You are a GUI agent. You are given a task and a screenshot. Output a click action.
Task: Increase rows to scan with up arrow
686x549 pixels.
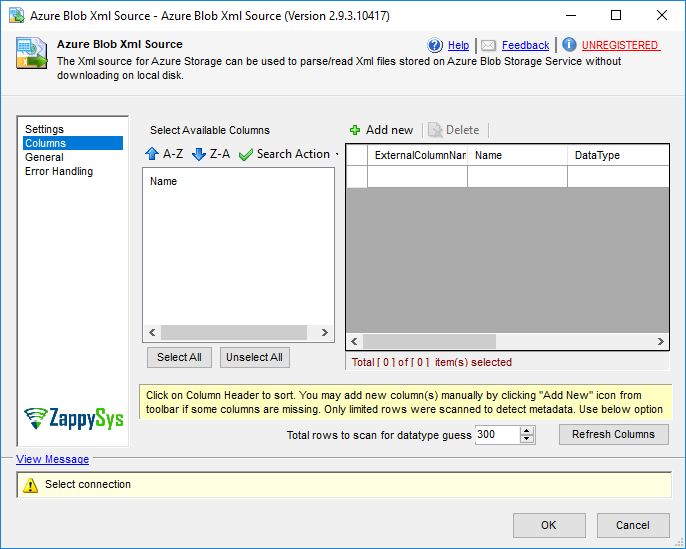click(x=527, y=430)
